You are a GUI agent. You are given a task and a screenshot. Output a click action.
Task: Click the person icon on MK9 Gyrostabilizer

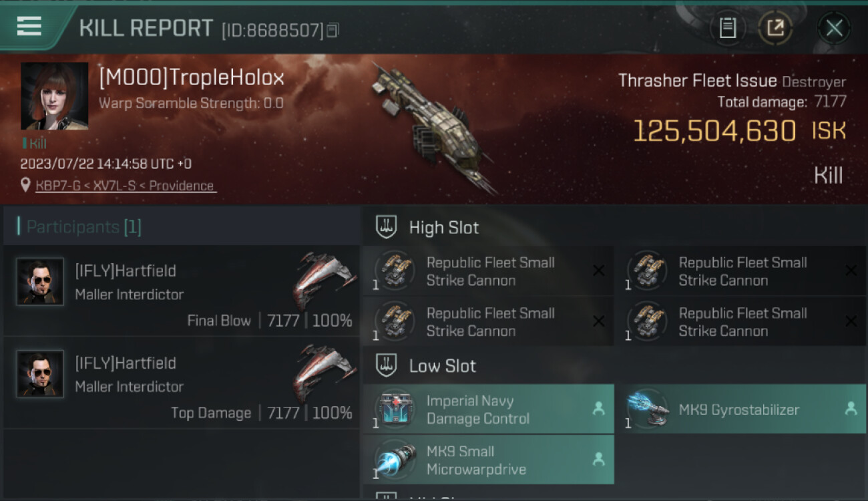[x=851, y=409]
